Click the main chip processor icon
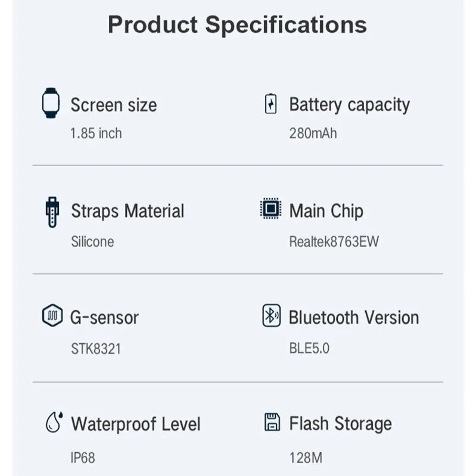476x476 pixels. coord(270,209)
